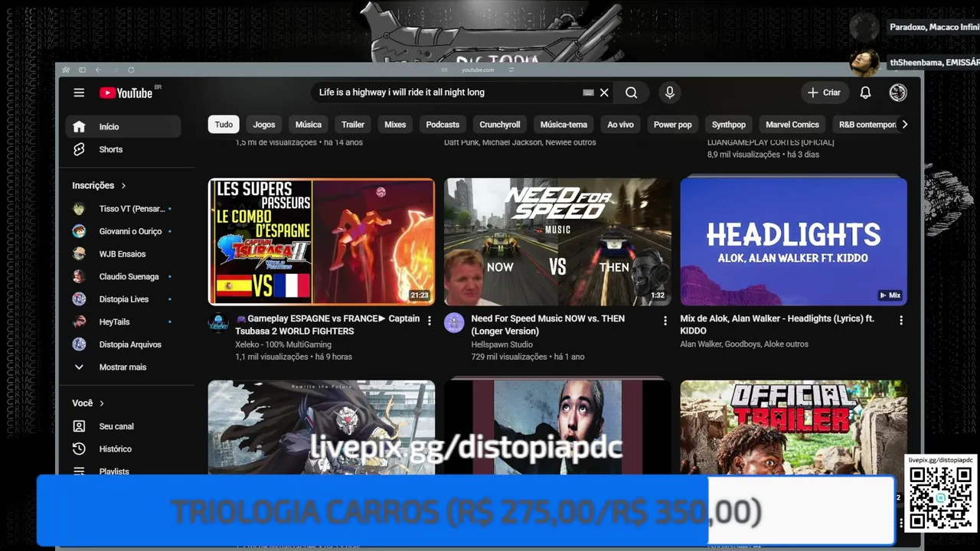Play the Need For Speed NOW vs THEN thumbnail
The height and width of the screenshot is (551, 980).
click(x=557, y=242)
